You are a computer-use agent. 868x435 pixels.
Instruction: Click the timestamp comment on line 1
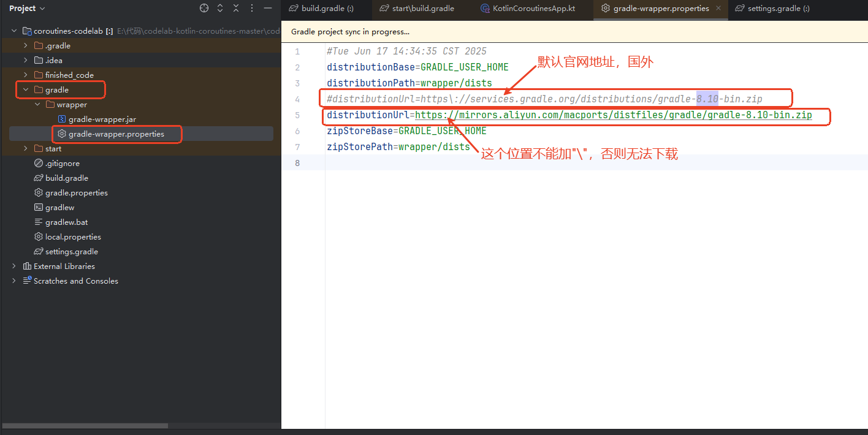coord(407,51)
